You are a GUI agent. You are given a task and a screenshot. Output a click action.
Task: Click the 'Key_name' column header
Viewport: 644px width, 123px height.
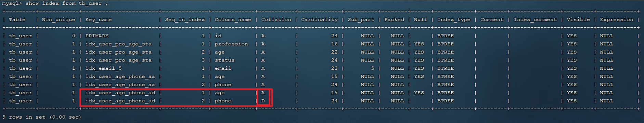click(99, 20)
